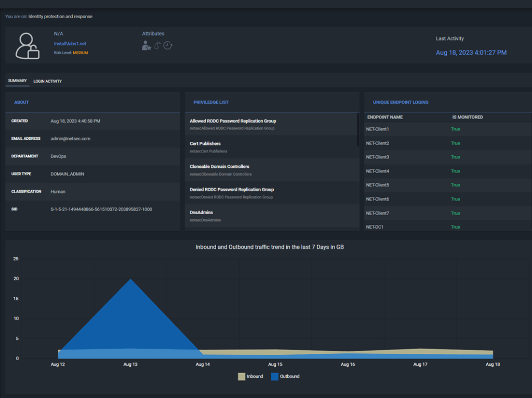Click the snoozed bell attribute icon
532x398 pixels.
click(157, 45)
